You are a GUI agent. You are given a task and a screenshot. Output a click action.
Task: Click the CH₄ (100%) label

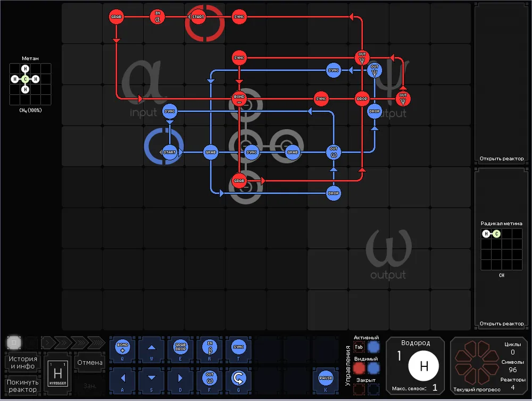click(30, 110)
